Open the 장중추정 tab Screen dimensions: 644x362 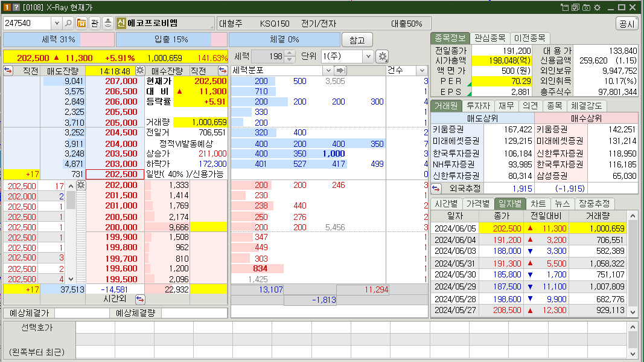[595, 204]
